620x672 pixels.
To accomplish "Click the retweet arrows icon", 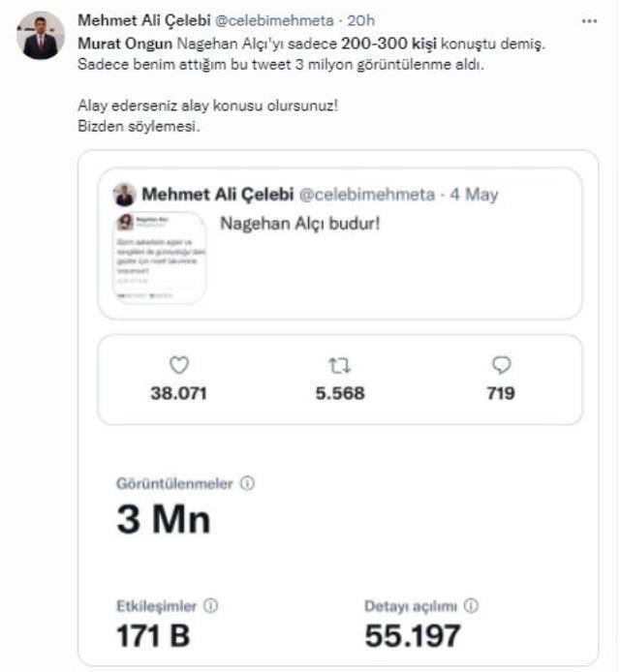I will [338, 365].
